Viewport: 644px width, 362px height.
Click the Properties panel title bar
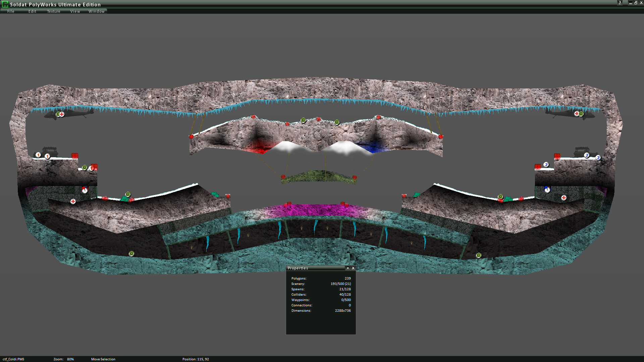[x=315, y=268]
